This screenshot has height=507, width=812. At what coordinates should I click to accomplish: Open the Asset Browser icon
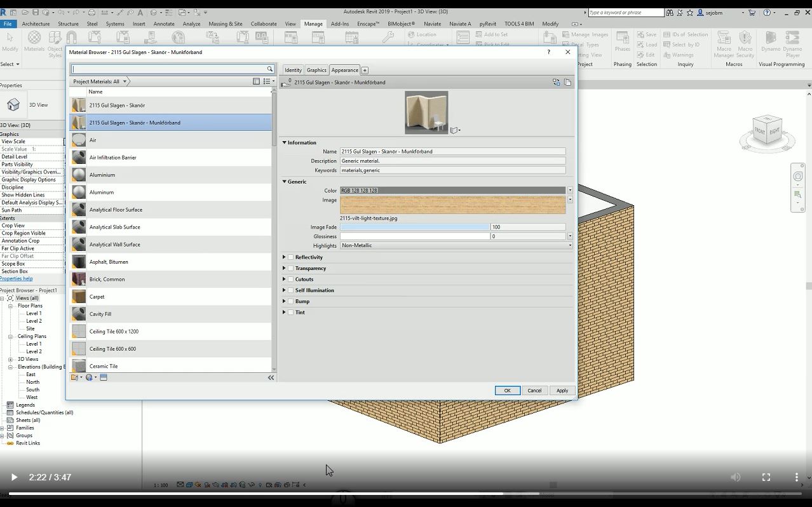tap(104, 377)
